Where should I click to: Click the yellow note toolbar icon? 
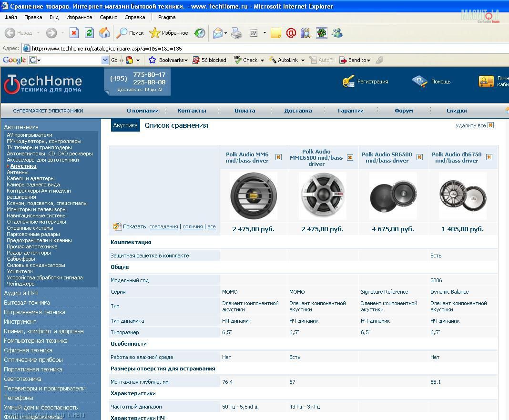pyautogui.click(x=275, y=33)
